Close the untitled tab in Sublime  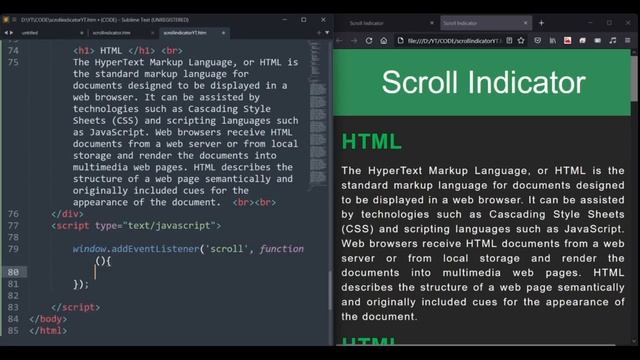click(x=82, y=33)
